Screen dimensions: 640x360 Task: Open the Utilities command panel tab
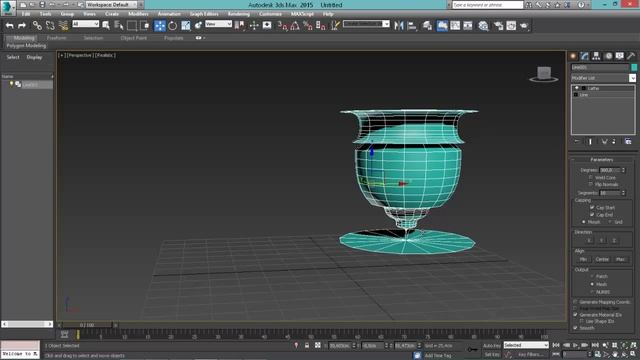631,56
